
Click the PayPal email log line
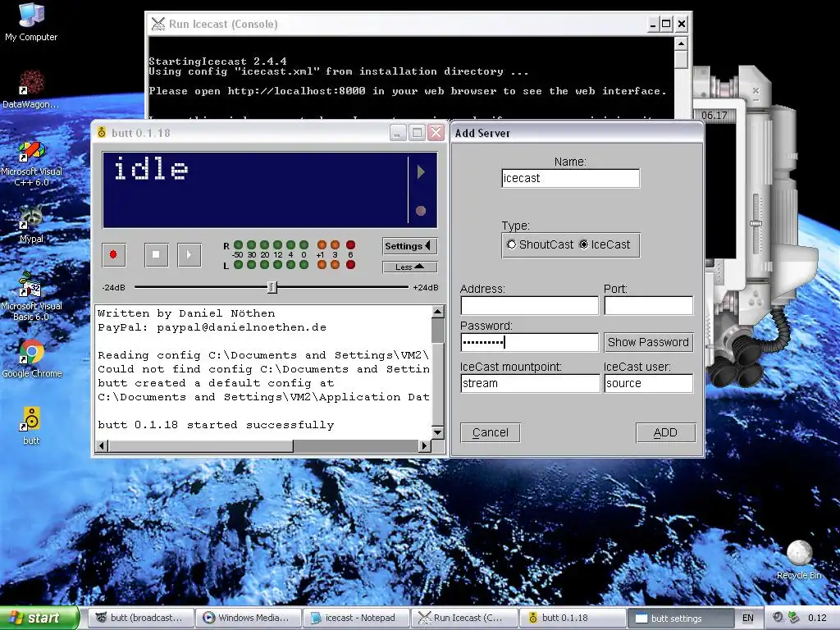(x=212, y=327)
